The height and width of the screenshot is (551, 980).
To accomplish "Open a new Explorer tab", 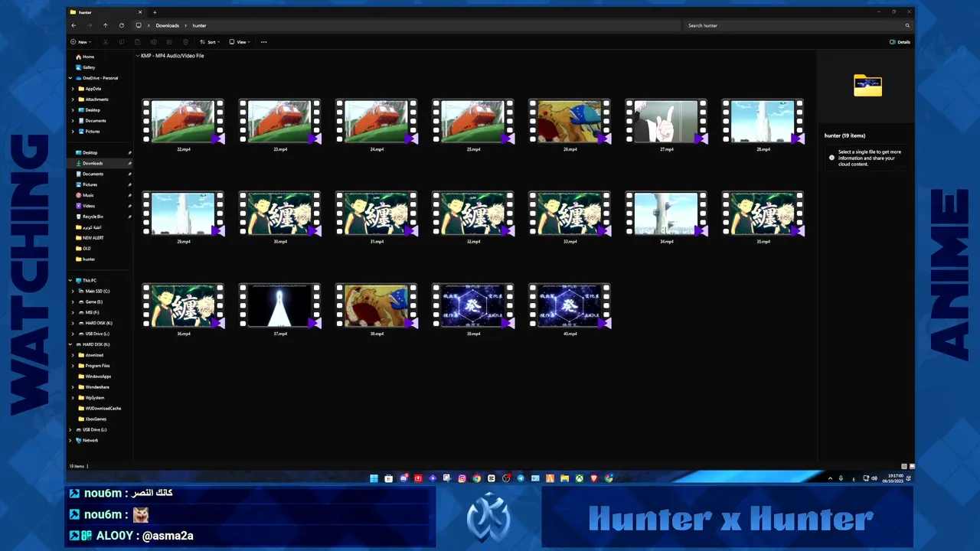I will pos(155,12).
